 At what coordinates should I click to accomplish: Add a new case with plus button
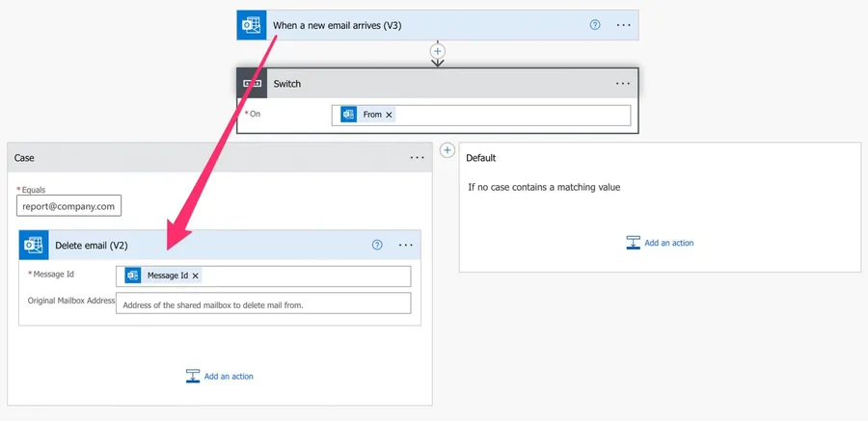tap(447, 150)
